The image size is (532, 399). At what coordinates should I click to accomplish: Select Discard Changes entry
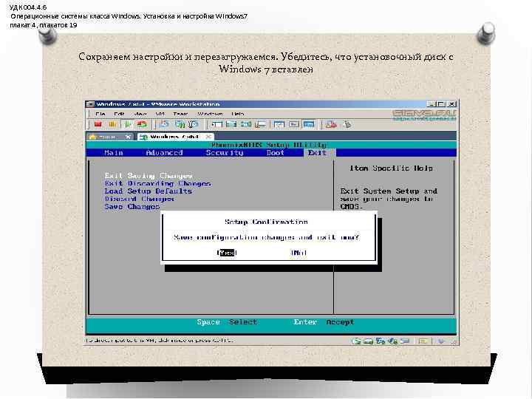tap(140, 199)
